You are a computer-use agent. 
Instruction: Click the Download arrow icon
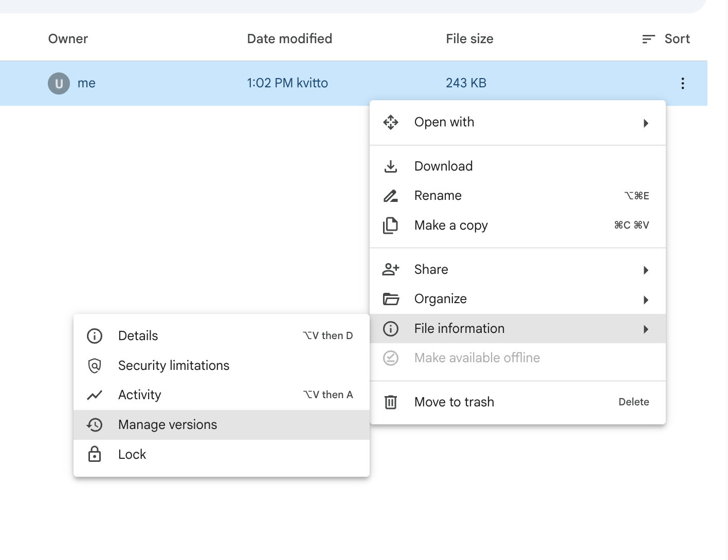pyautogui.click(x=391, y=166)
